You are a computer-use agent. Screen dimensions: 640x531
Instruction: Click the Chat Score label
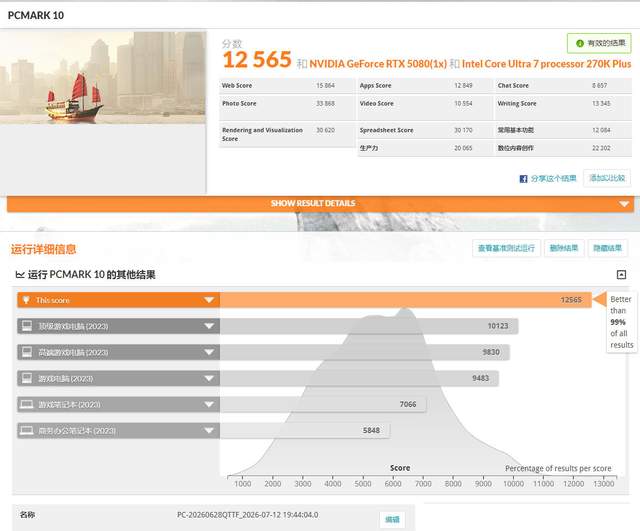(x=513, y=85)
